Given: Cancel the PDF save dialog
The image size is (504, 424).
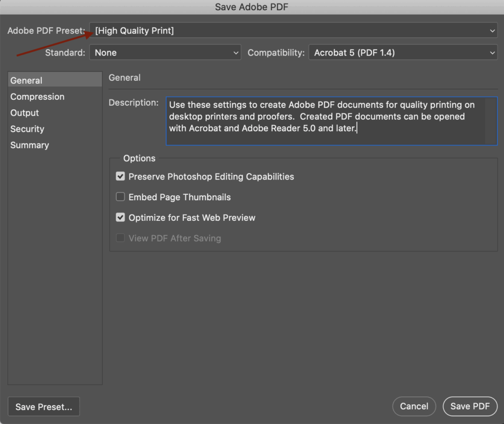Looking at the screenshot, I should tap(414, 406).
